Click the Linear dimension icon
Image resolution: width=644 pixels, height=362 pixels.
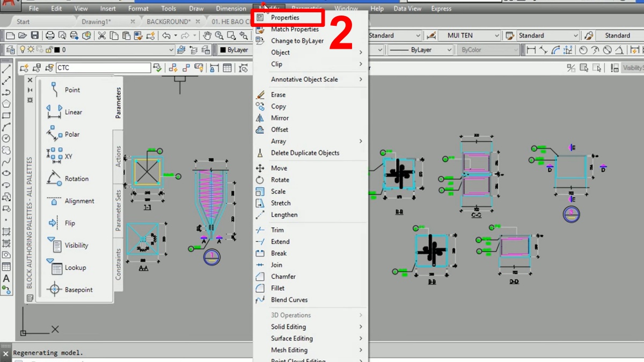pos(531,50)
